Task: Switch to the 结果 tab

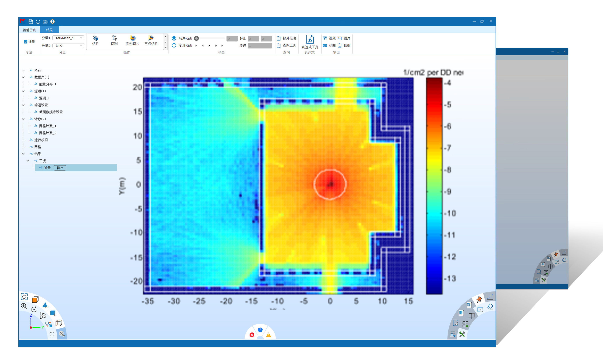Action: 49,30
